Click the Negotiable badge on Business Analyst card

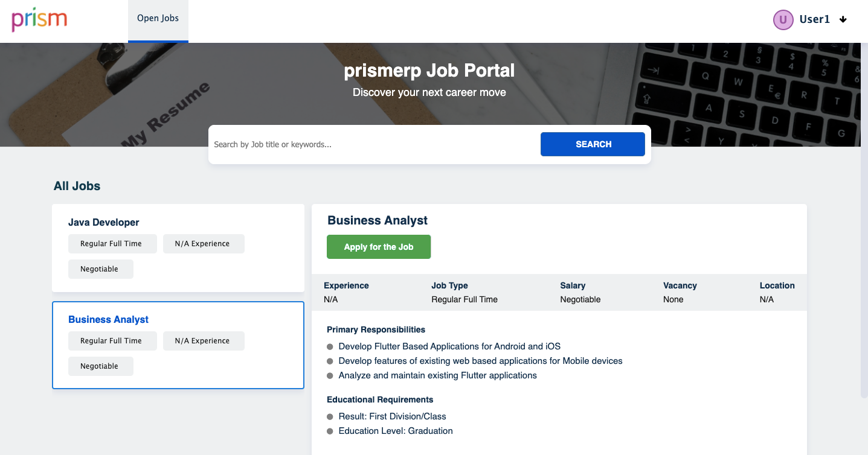pos(100,366)
